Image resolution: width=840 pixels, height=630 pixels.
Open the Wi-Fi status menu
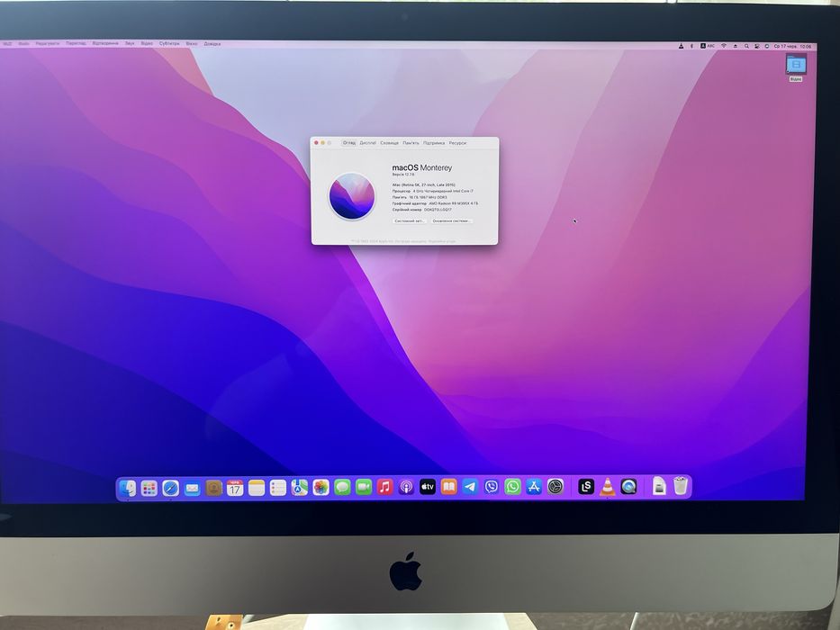pyautogui.click(x=724, y=46)
